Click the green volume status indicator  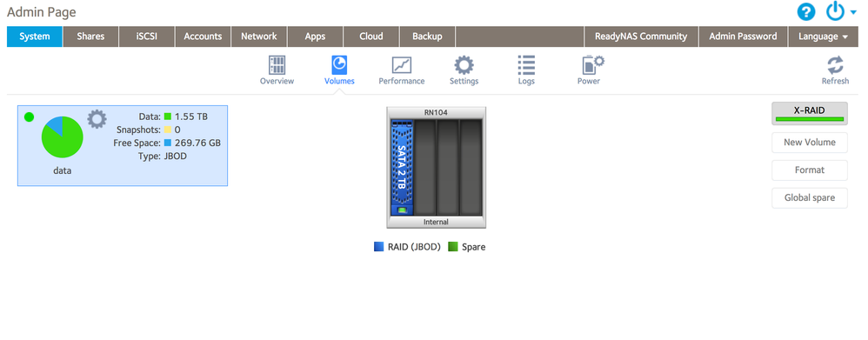[30, 117]
